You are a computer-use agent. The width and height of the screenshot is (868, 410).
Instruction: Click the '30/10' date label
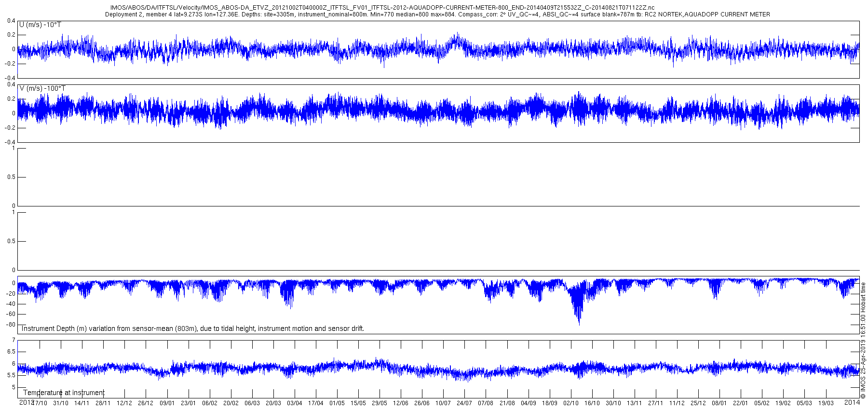pyautogui.click(x=613, y=403)
